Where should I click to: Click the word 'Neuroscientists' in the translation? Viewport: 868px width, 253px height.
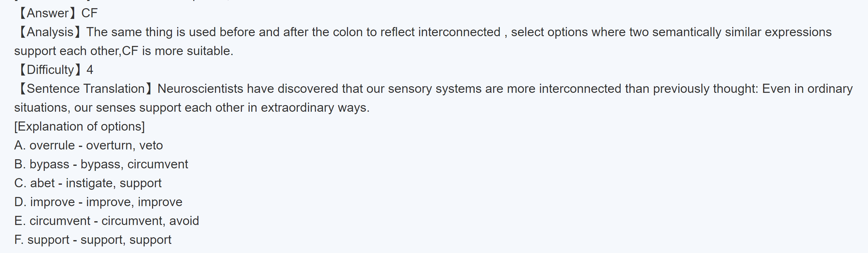pos(200,89)
